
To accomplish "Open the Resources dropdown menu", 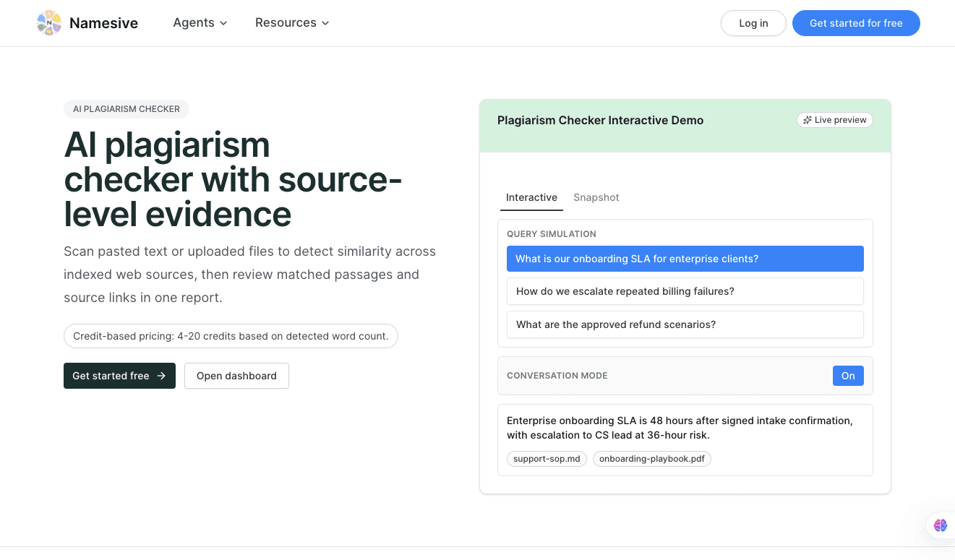I will click(x=291, y=23).
